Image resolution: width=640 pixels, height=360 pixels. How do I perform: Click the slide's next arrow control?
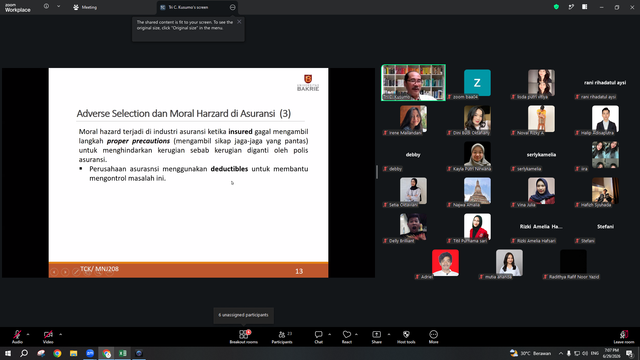65,272
